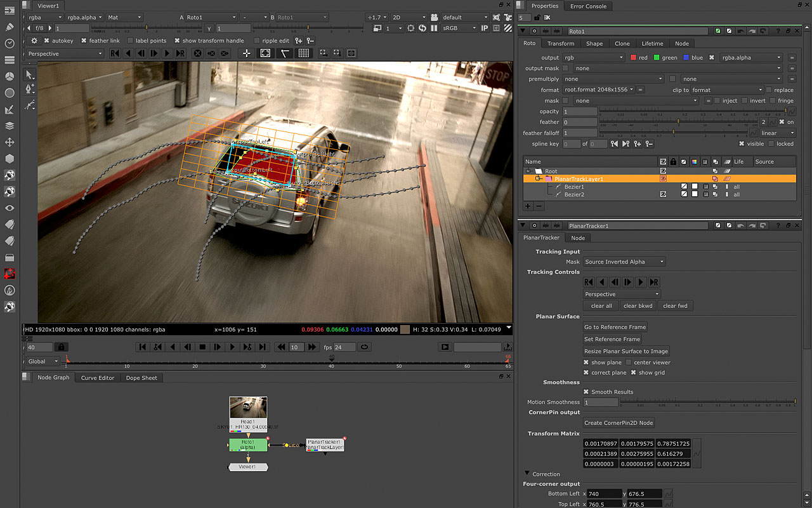Open the Transform tab in Roto properties

560,44
